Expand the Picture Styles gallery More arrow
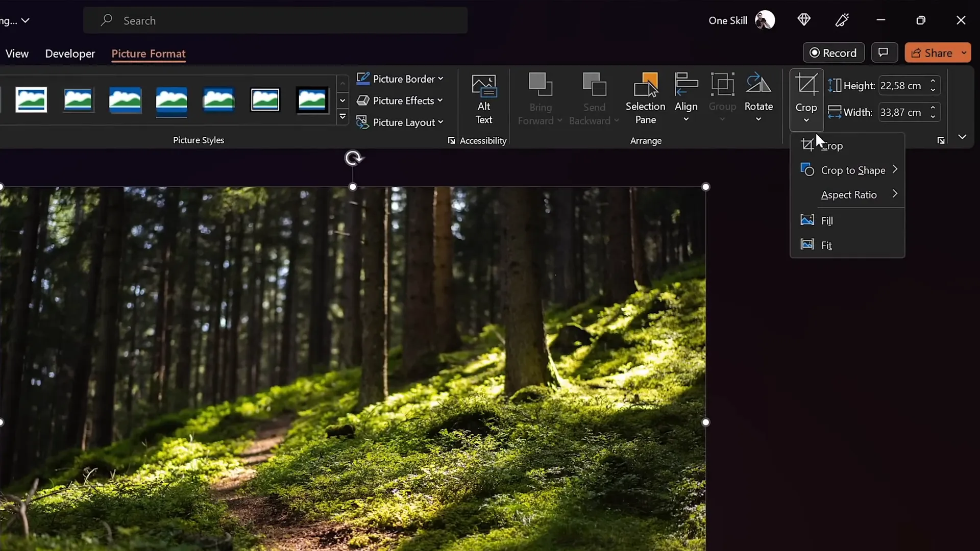The height and width of the screenshot is (551, 980). tap(343, 117)
